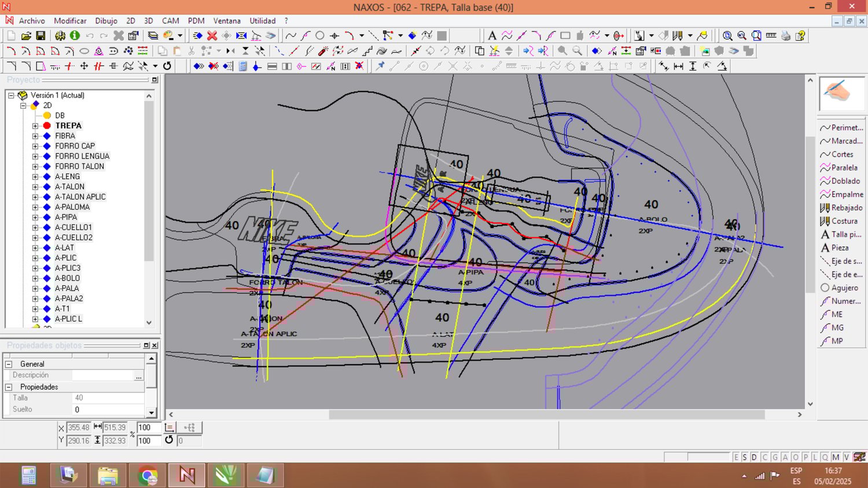Click the layers stack icon
The image size is (868, 488).
pyautogui.click(x=153, y=36)
